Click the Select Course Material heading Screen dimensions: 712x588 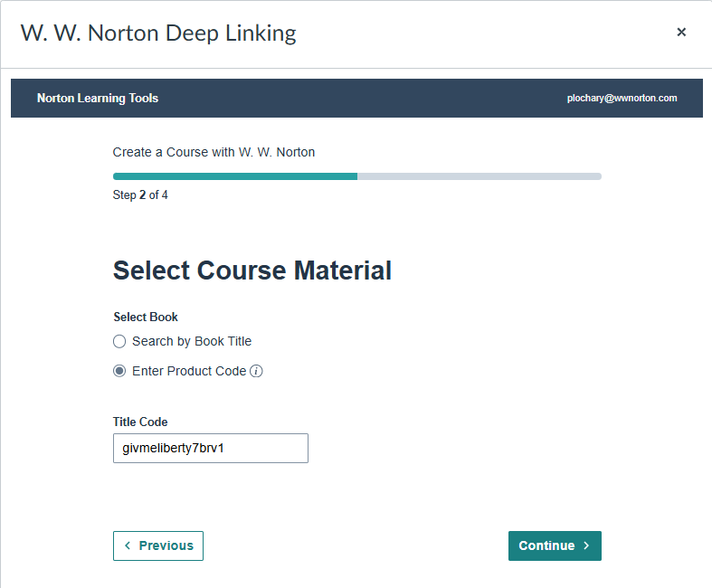click(252, 270)
